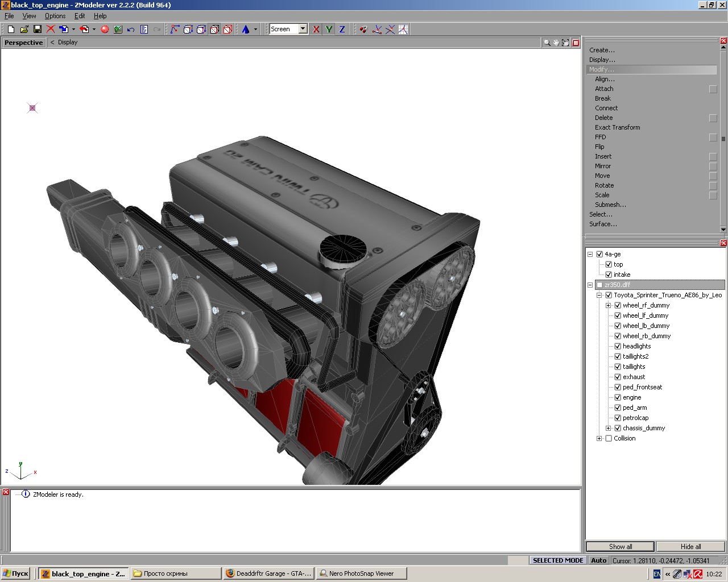Image resolution: width=728 pixels, height=582 pixels.
Task: Click the red sphere materials editor icon
Action: (x=105, y=29)
